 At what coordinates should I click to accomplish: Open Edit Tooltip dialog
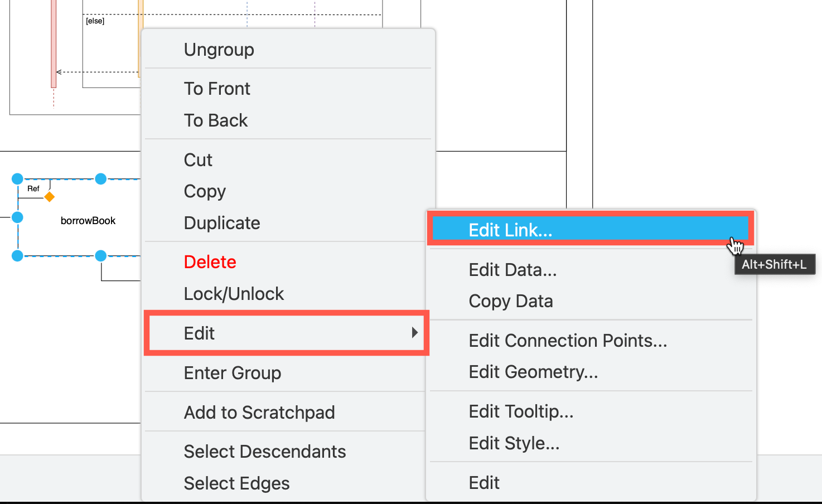click(521, 411)
